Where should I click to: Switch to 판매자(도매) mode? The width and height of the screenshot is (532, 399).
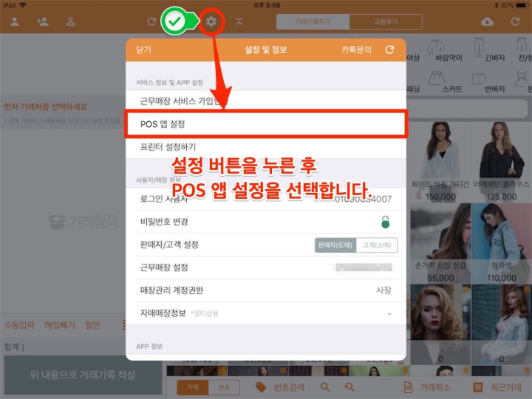(x=335, y=245)
